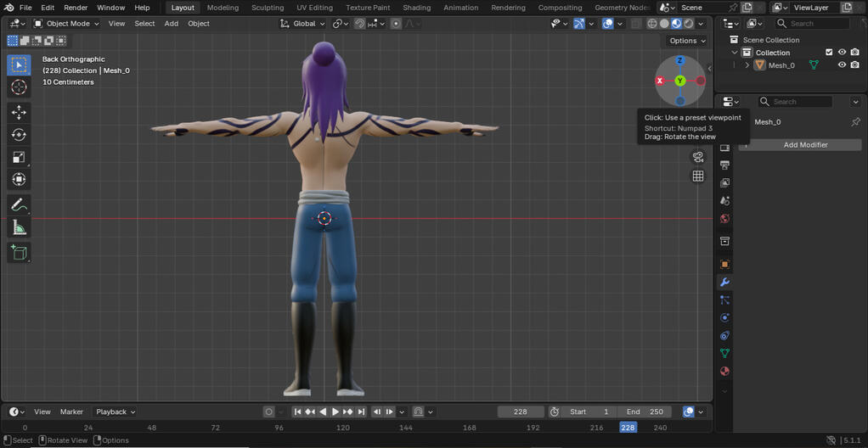Select the Transform tool

tap(19, 179)
